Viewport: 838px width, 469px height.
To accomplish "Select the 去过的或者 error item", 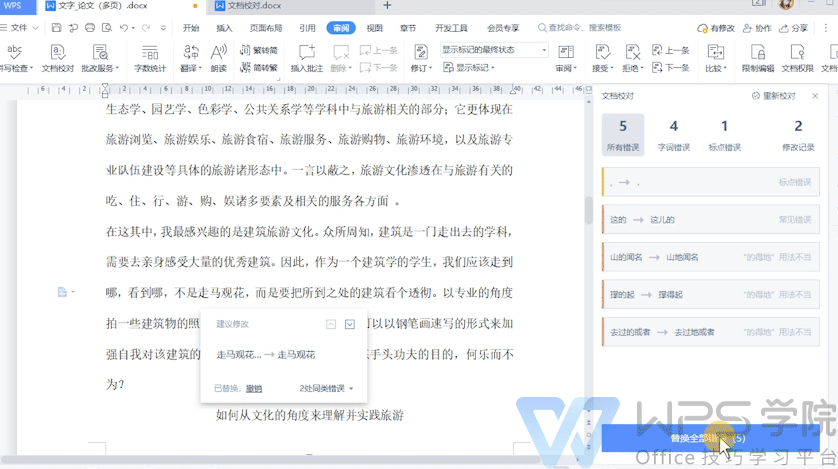I will tap(710, 332).
